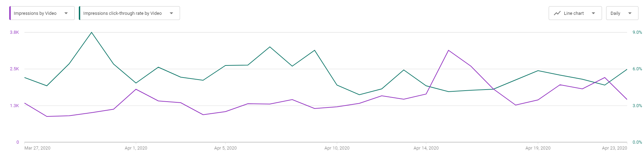Select the Apr 14, 2020 date label
644x154 pixels.
[x=426, y=148]
